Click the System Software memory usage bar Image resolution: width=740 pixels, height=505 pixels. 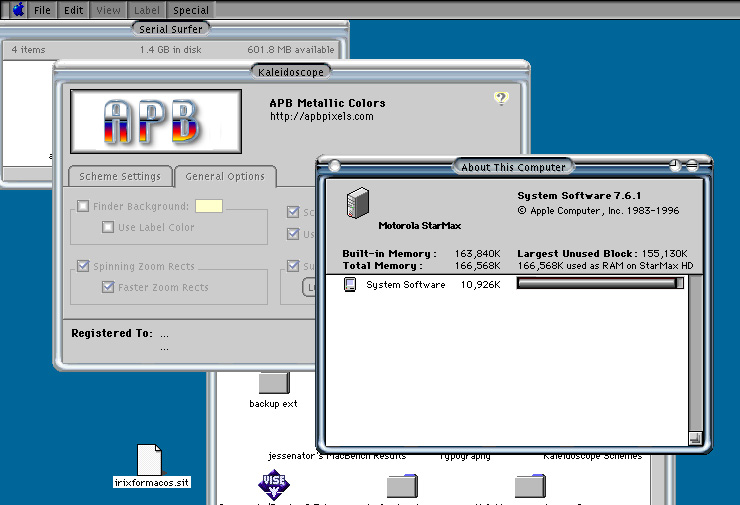(x=599, y=284)
